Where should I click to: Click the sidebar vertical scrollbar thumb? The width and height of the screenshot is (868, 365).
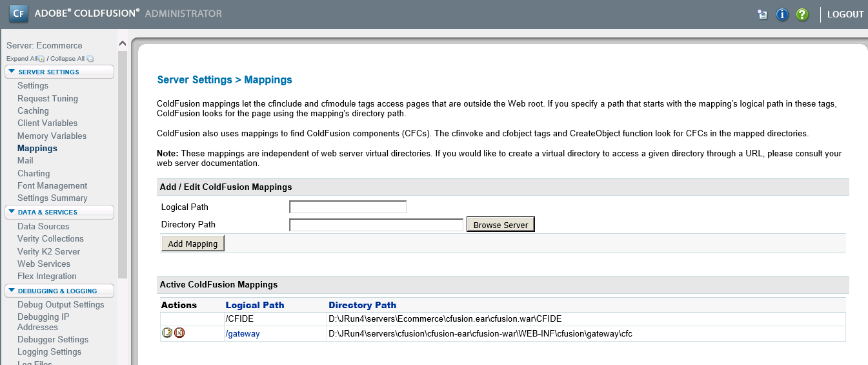tap(123, 164)
